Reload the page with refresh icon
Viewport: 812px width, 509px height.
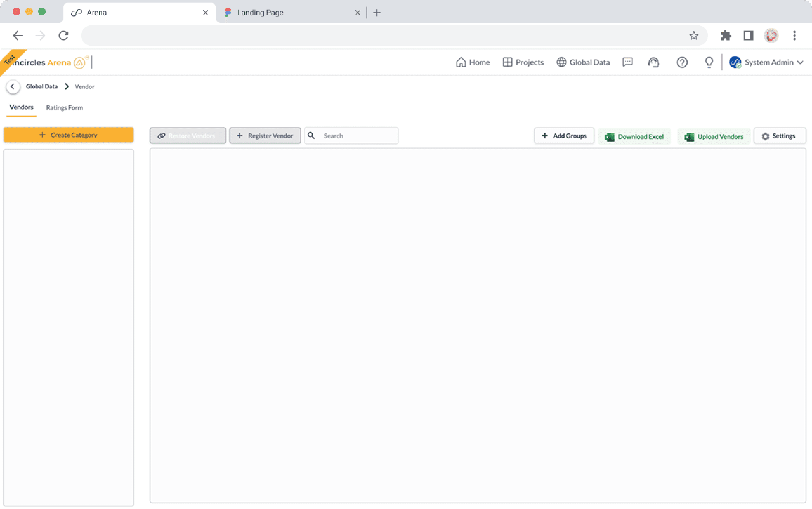[63, 35]
